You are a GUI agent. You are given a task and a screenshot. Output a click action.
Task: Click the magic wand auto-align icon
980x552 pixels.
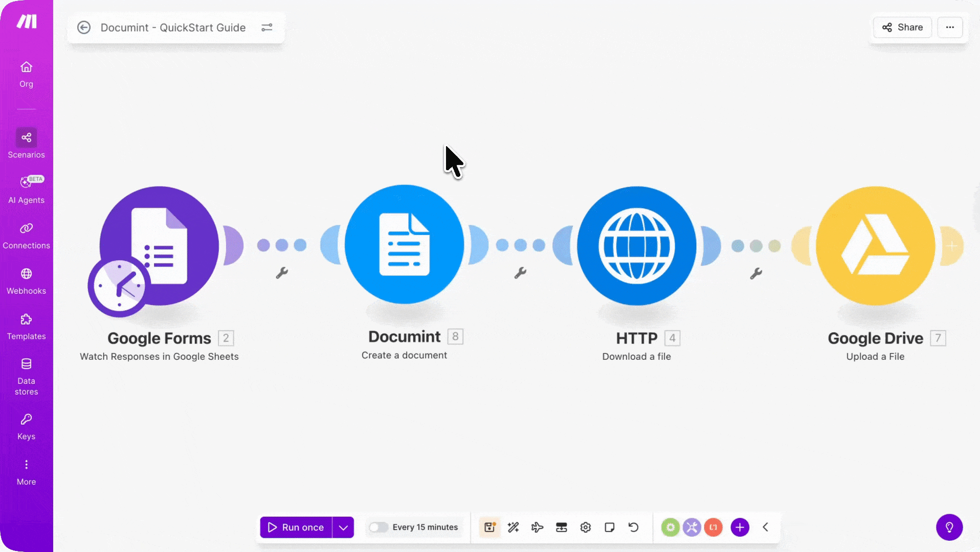[514, 527]
